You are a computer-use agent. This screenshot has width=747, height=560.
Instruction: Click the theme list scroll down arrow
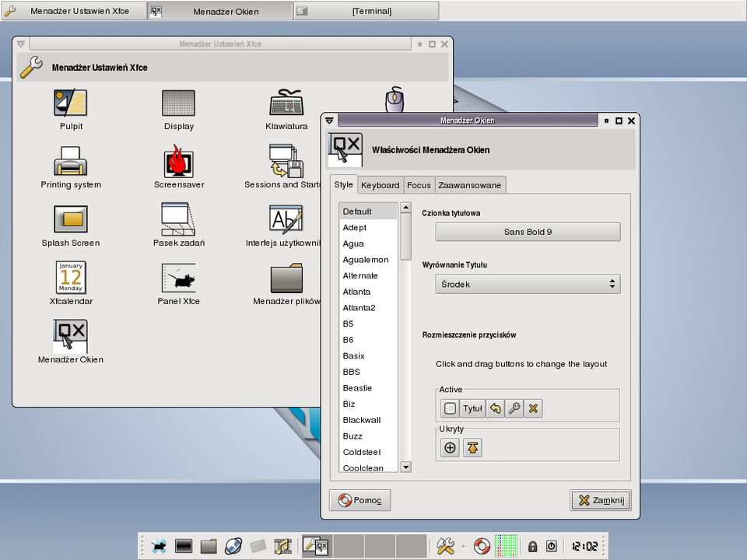pyautogui.click(x=406, y=467)
